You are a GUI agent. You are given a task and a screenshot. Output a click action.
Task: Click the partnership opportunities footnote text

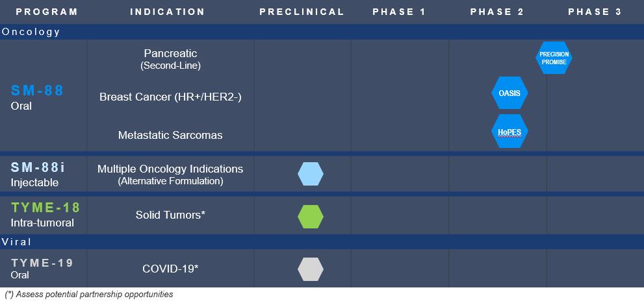89,295
